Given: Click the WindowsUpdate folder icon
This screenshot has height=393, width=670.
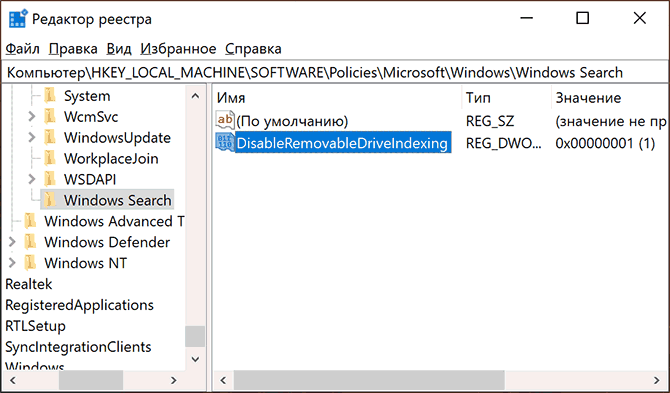Looking at the screenshot, I should click(x=50, y=138).
